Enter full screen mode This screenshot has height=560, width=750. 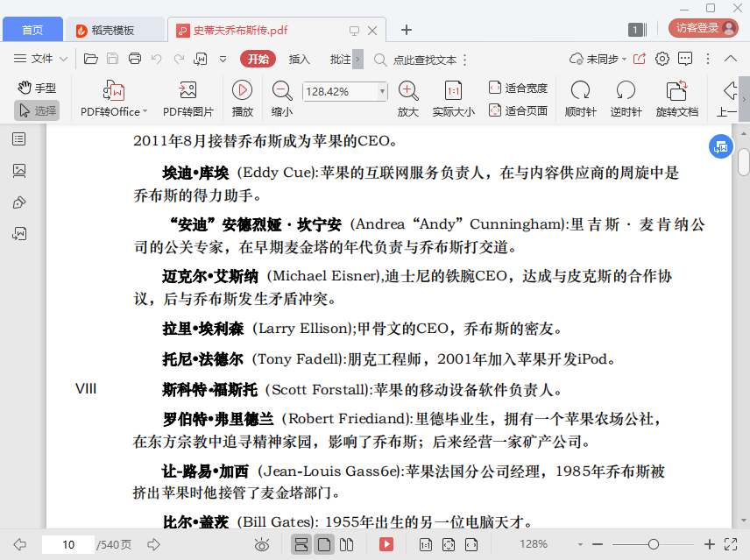[731, 544]
